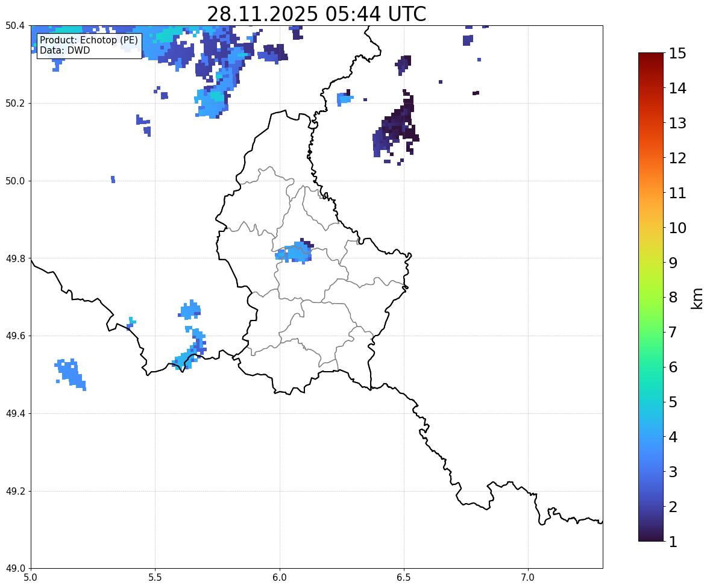Click longitude axis label '6.5'
This screenshot has height=588, width=710.
404,578
